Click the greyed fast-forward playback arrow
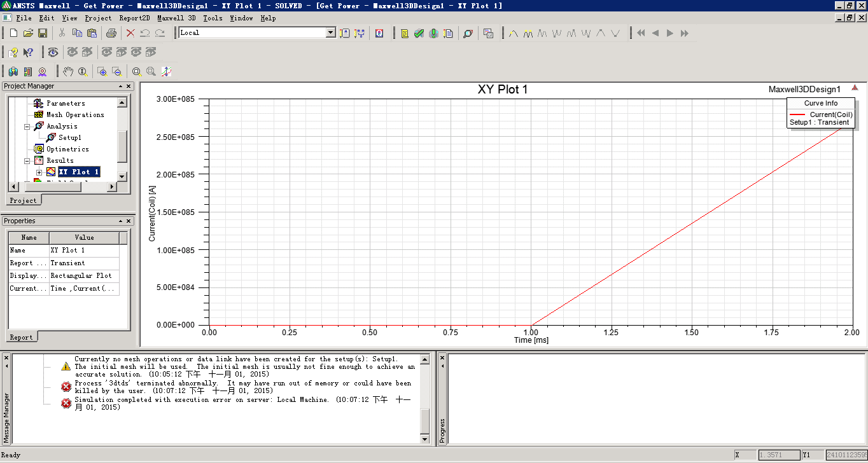 (x=685, y=33)
